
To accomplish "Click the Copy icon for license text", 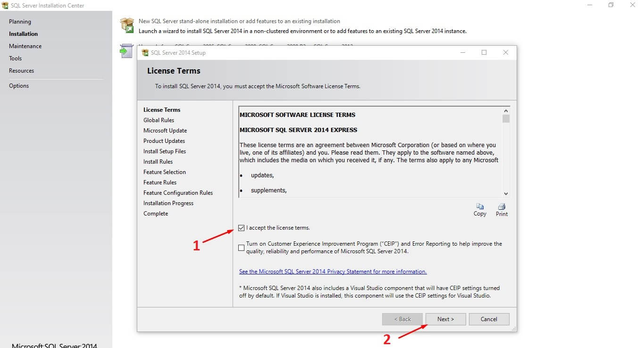I will click(x=480, y=207).
